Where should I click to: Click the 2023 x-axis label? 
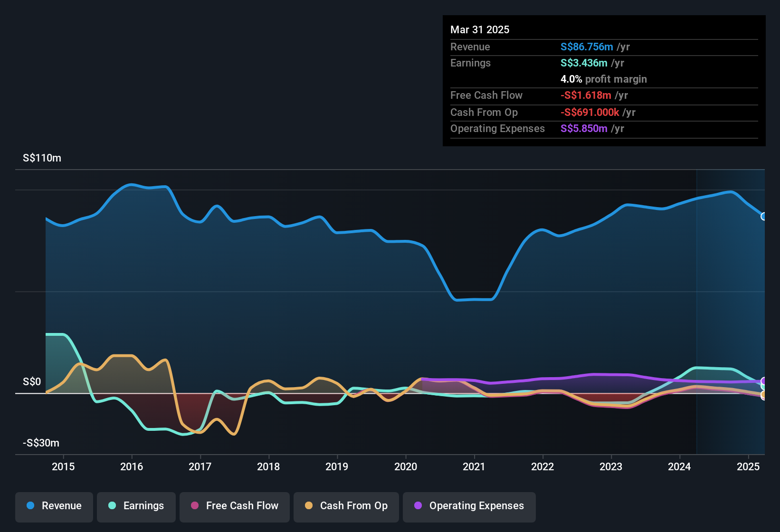[611, 466]
